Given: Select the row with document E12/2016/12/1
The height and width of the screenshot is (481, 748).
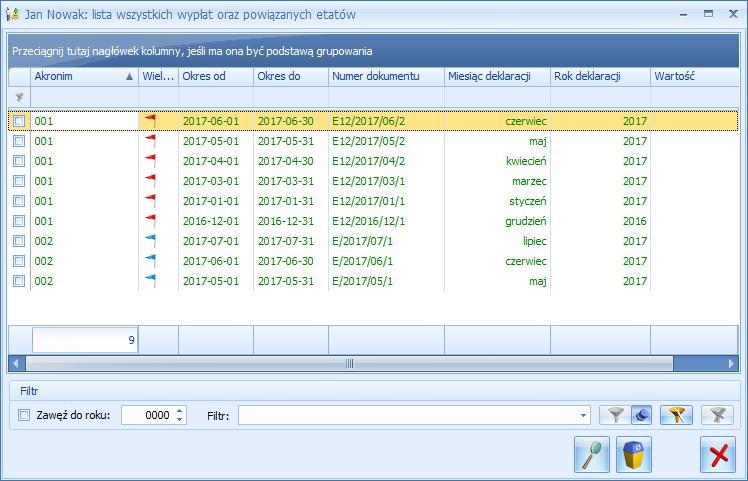Looking at the screenshot, I should [x=380, y=221].
